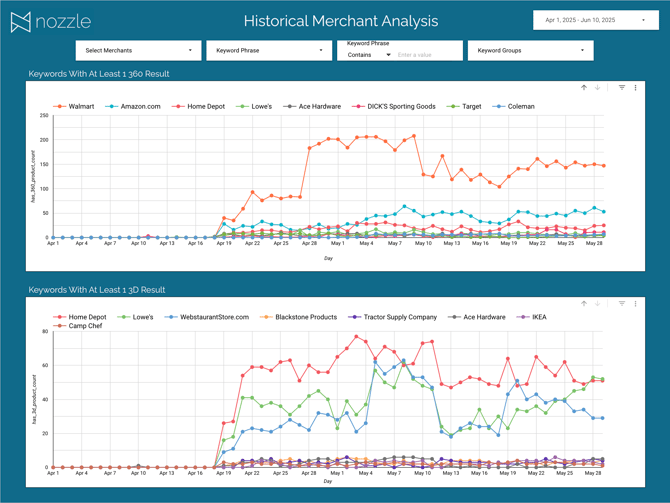Open filter icon on 3D chart
The width and height of the screenshot is (670, 503).
[622, 304]
